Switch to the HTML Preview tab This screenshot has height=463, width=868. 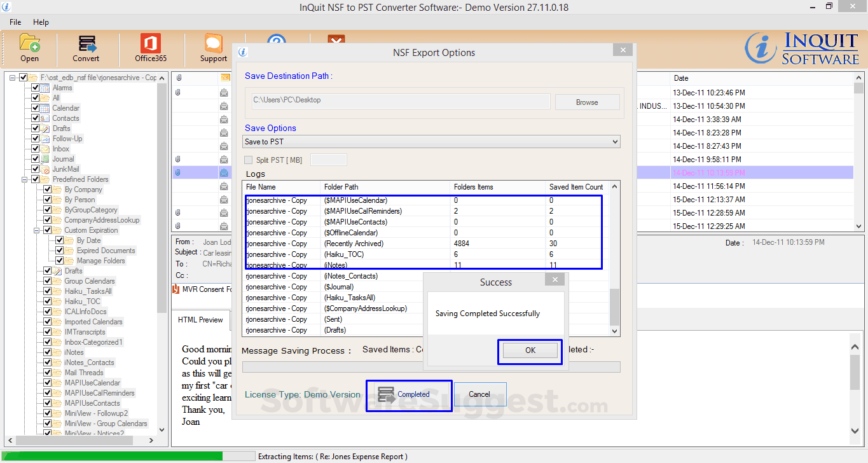[x=200, y=320]
